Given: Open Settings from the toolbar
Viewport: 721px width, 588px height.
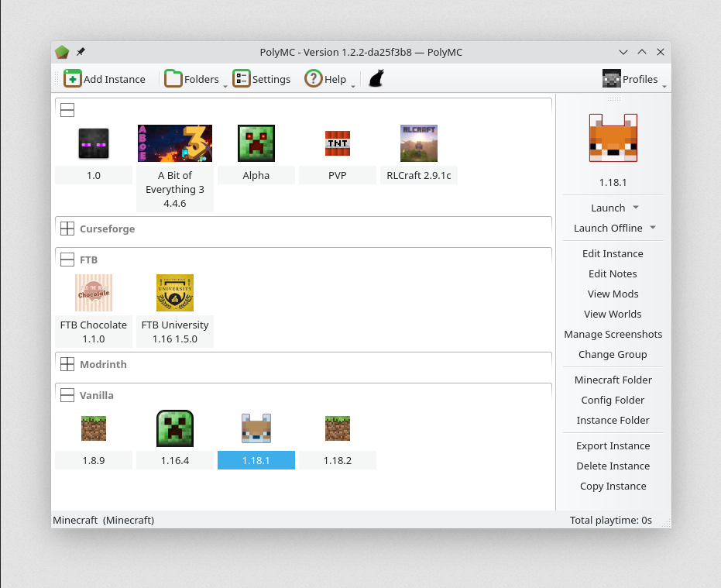Looking at the screenshot, I should pos(261,79).
